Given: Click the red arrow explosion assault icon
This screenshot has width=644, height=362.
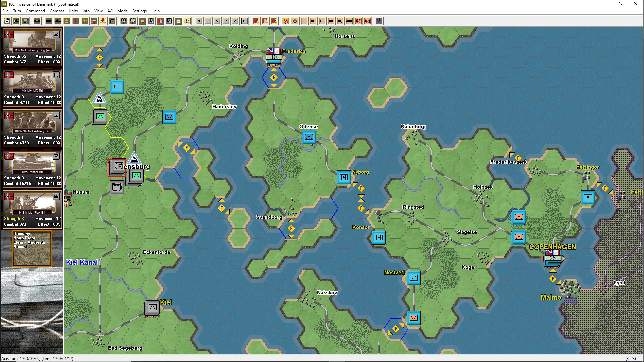Looking at the screenshot, I should click(94, 21).
